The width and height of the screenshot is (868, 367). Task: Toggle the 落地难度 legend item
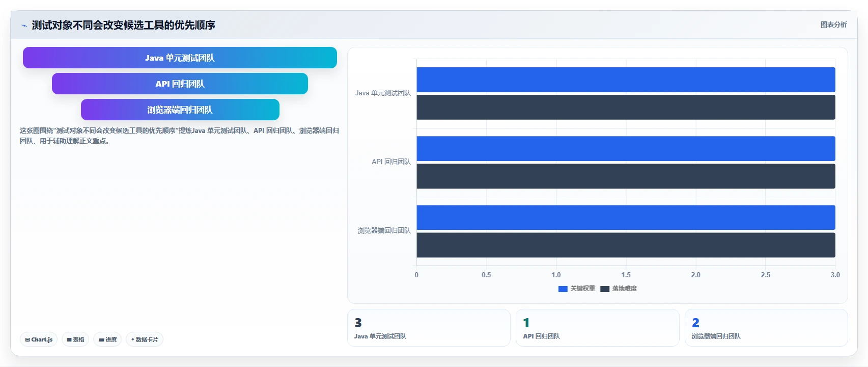click(x=619, y=289)
